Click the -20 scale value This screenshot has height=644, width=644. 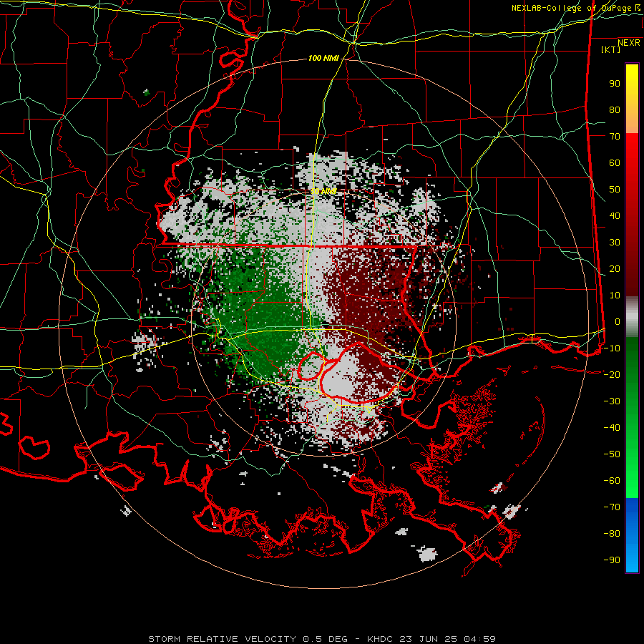(612, 374)
